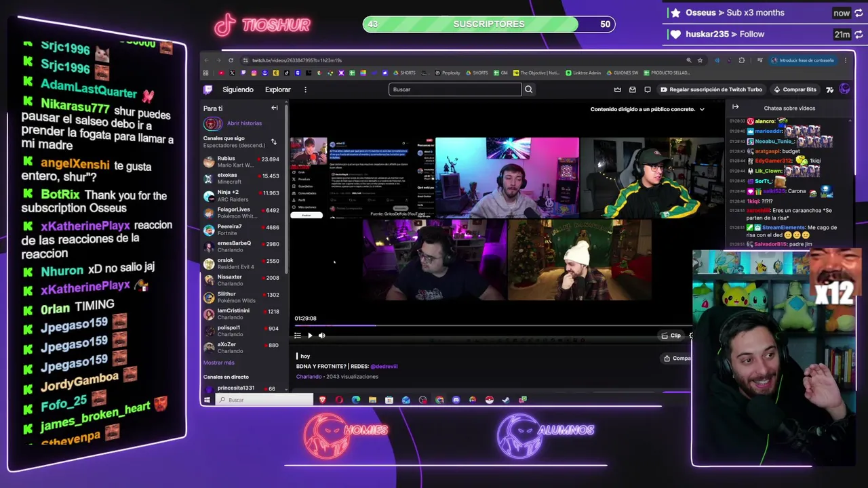Click the Windows taskbar Buscar search box
The image size is (868, 488).
tap(264, 400)
